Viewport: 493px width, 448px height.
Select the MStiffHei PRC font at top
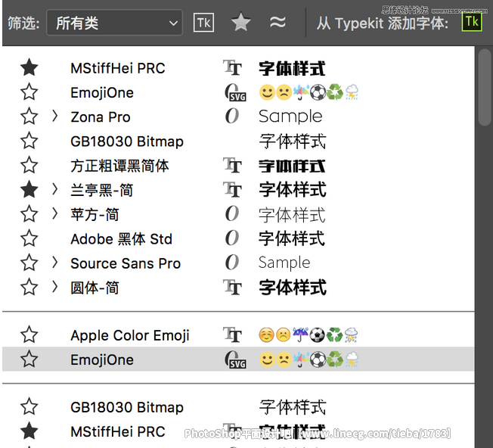pyautogui.click(x=118, y=68)
